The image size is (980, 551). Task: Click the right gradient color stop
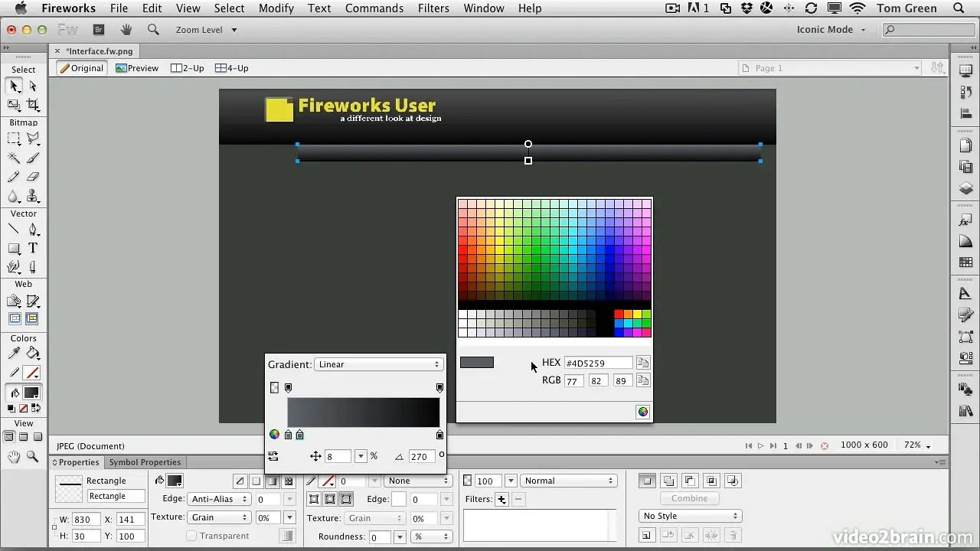439,435
